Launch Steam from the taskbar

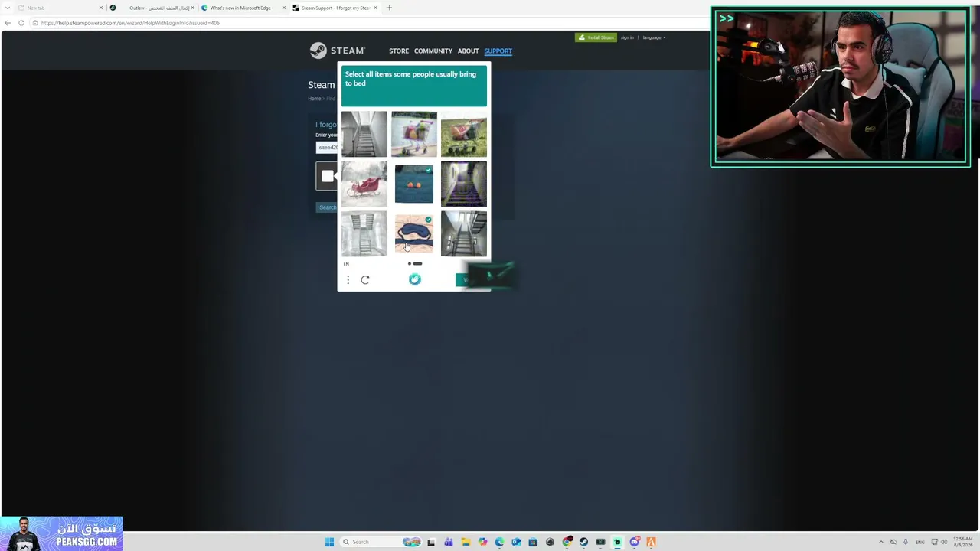(x=583, y=542)
